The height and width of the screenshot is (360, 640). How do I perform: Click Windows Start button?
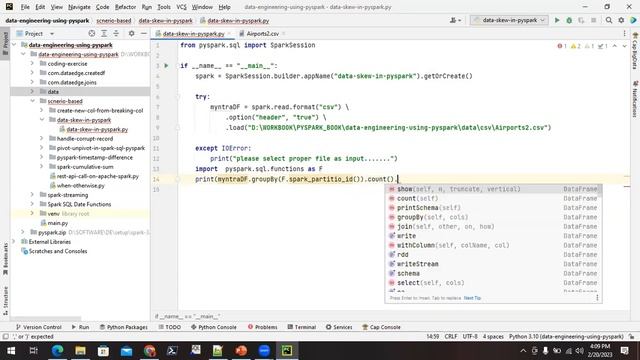pyautogui.click(x=11, y=351)
